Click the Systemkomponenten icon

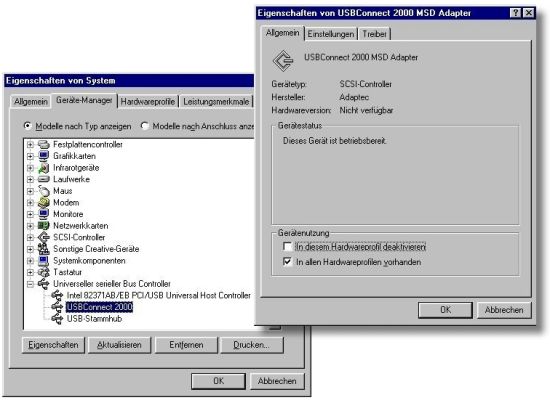coord(43,260)
